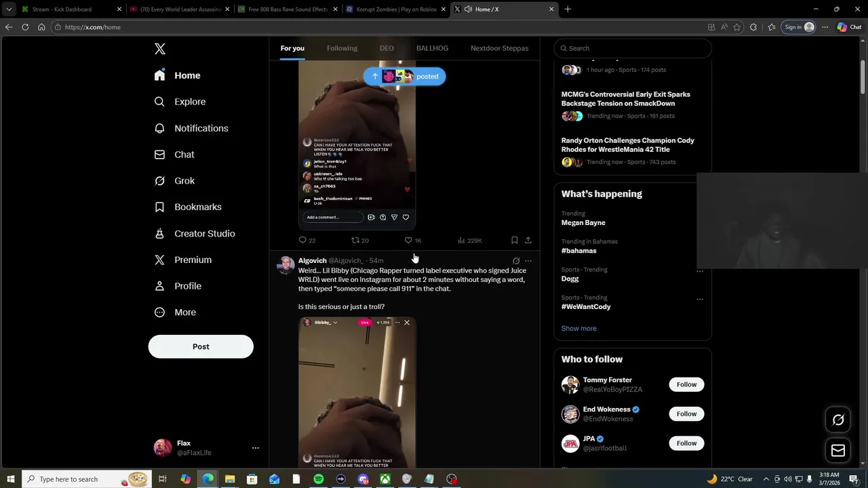Switch to the DEO tab
Viewport: 868px width, 488px height.
387,48
